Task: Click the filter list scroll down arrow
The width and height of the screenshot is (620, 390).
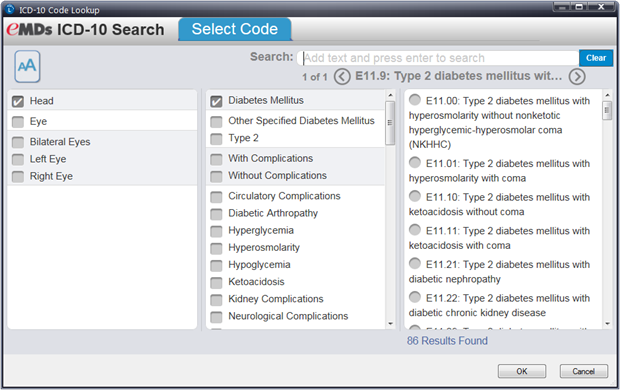Action: [390, 324]
